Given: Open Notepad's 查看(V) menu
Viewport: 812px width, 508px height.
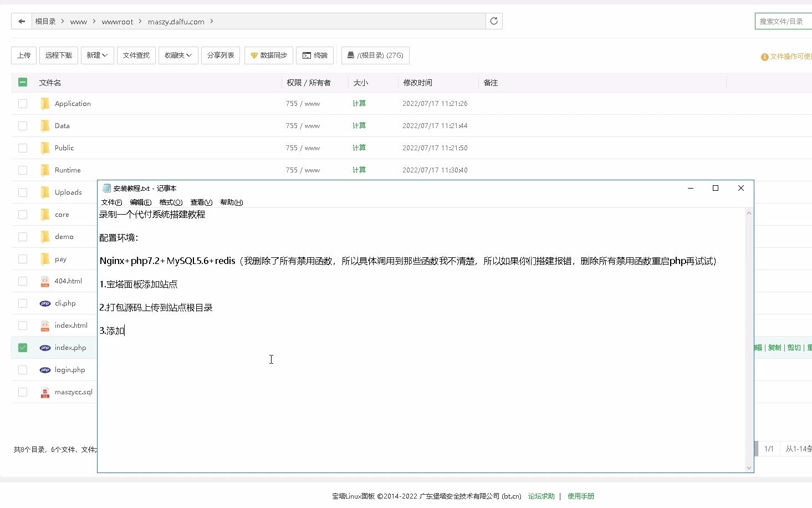Looking at the screenshot, I should click(201, 202).
